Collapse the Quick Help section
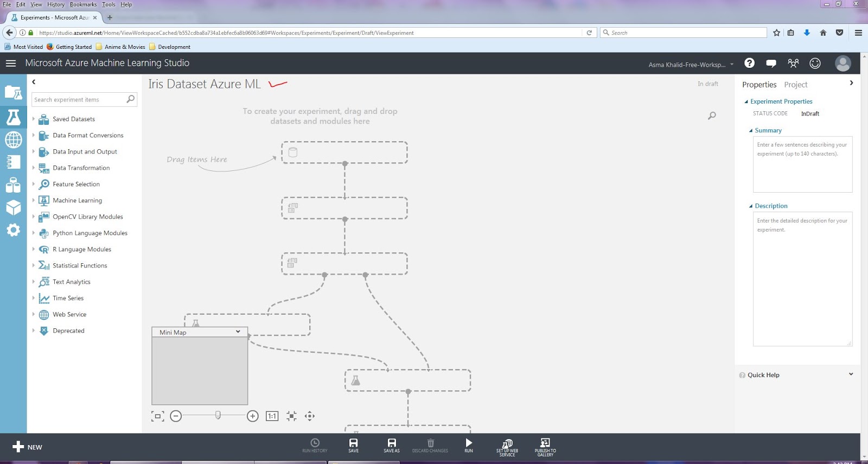868x464 pixels. pos(851,374)
